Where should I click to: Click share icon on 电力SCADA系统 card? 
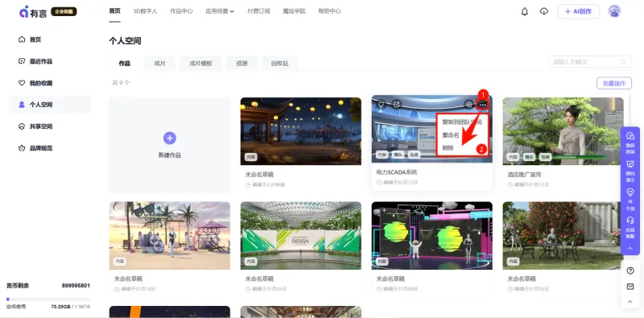[x=396, y=105]
